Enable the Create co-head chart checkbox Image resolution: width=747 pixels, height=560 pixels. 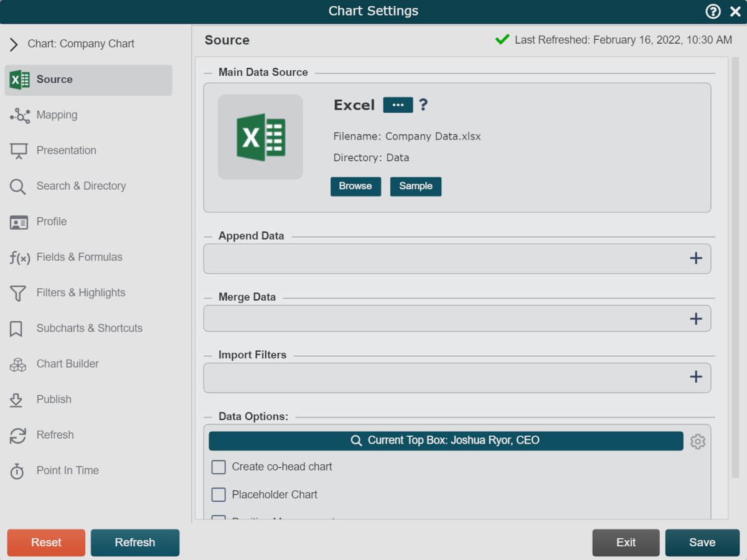pyautogui.click(x=218, y=467)
